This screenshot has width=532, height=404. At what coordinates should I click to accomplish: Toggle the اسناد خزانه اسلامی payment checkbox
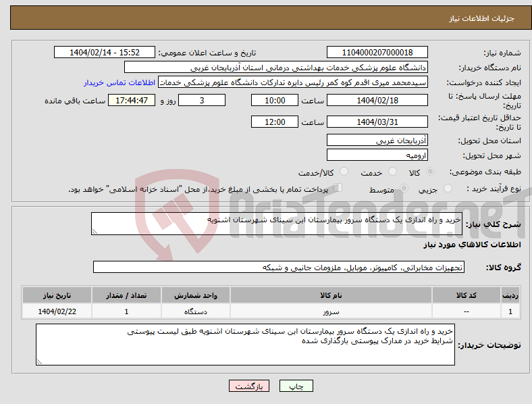pos(338,188)
